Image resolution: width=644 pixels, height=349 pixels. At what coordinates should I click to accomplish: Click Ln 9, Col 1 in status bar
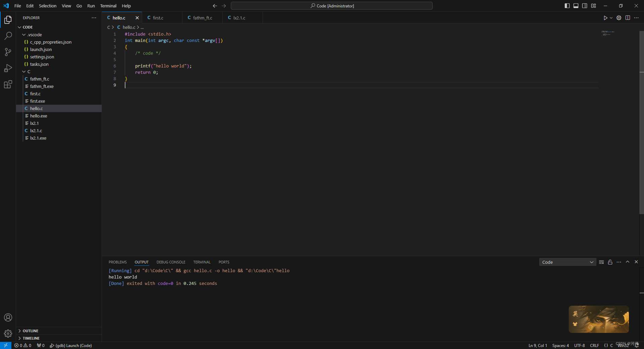point(538,345)
